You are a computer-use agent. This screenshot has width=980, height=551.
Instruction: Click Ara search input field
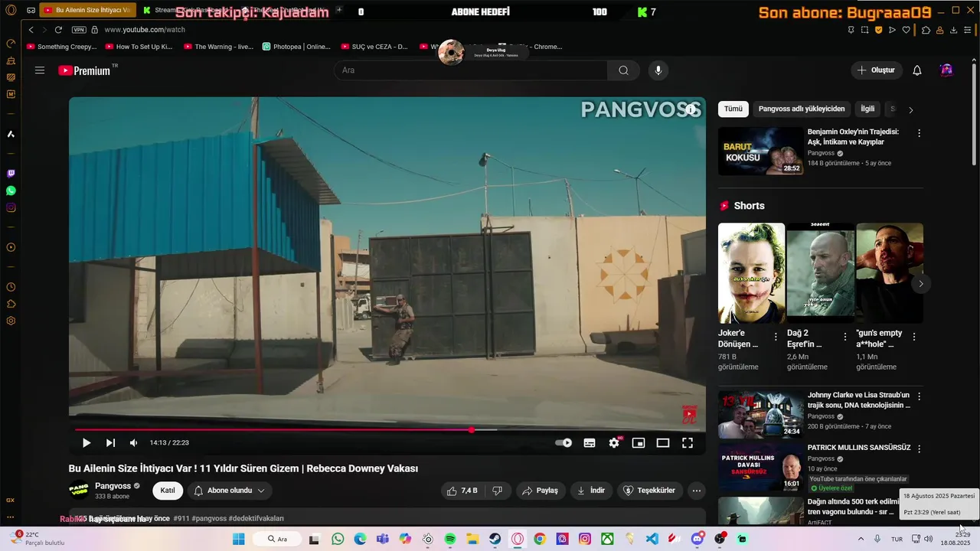471,70
